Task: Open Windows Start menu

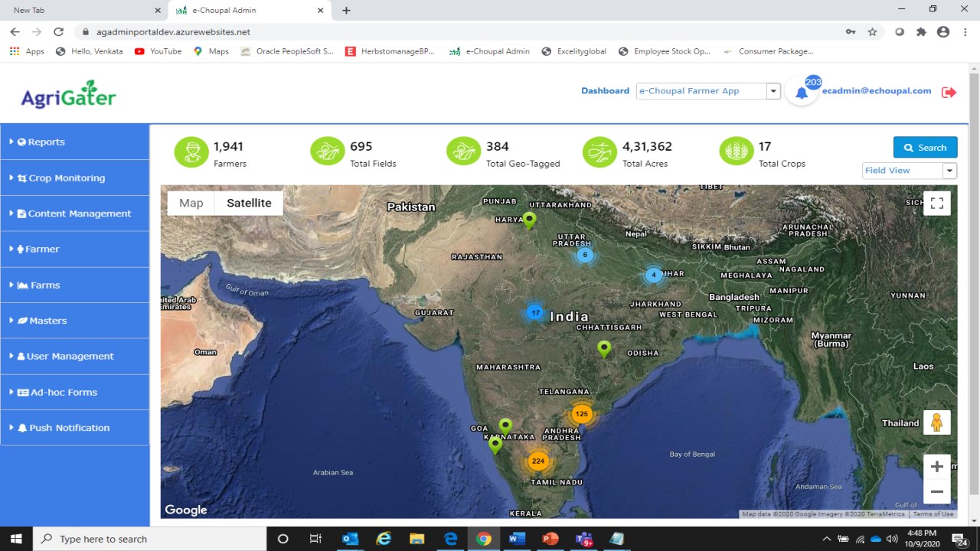Action: point(16,539)
